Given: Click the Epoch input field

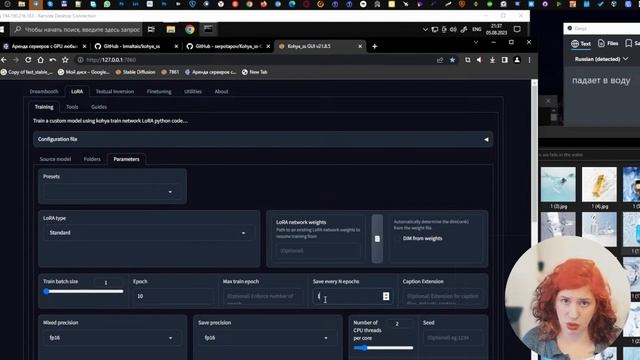Looking at the screenshot, I should point(173,296).
